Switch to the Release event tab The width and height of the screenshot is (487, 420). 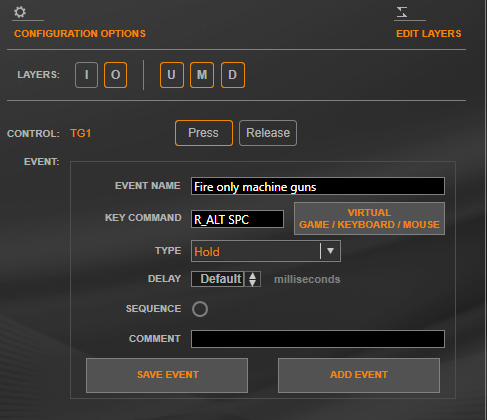click(268, 133)
